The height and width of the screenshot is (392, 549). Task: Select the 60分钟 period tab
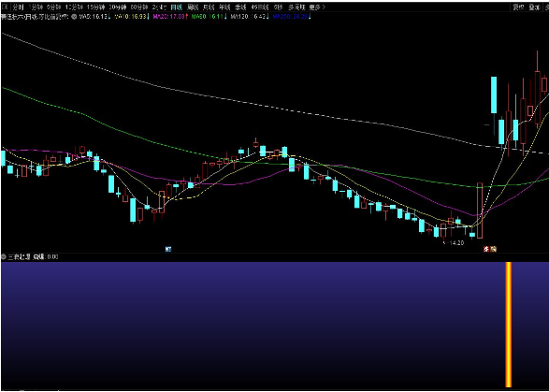pos(138,7)
